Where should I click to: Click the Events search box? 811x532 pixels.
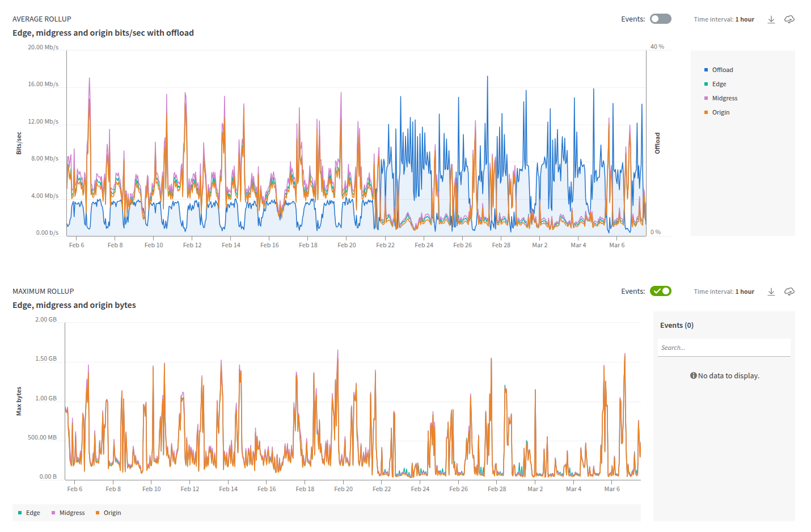724,347
